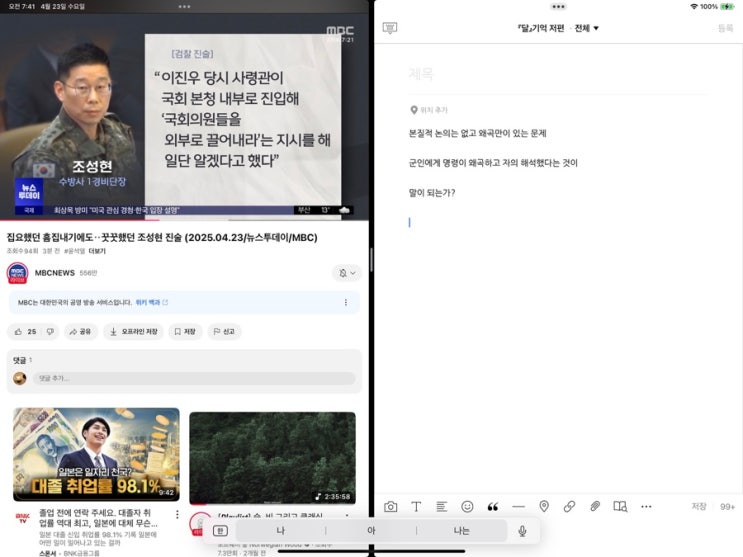Open notification bell dropdown for MBCNEWS

[x=347, y=273]
